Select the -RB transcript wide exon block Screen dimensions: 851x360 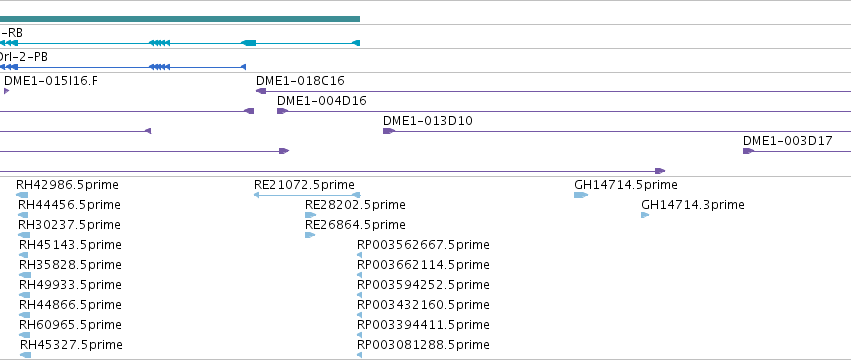[x=249, y=43]
